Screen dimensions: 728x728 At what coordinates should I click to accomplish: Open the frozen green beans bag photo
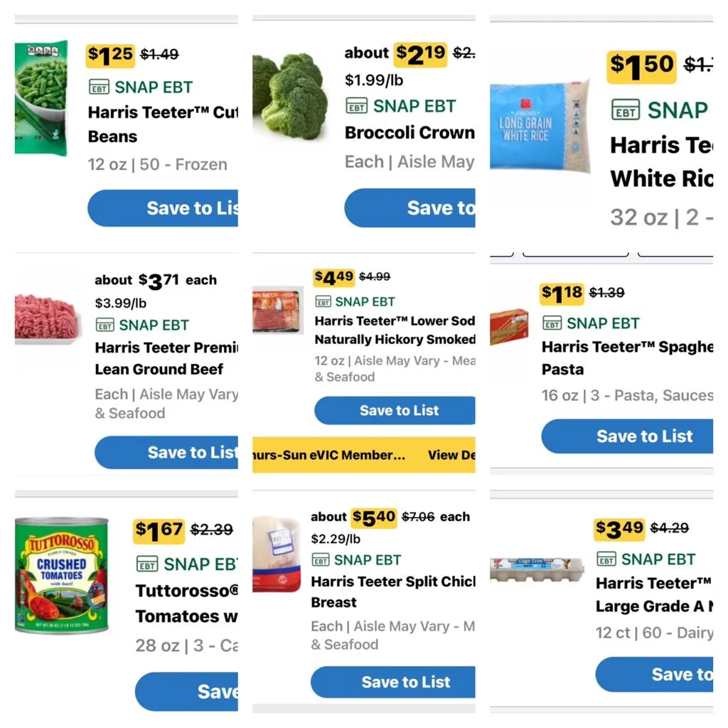coord(41,98)
